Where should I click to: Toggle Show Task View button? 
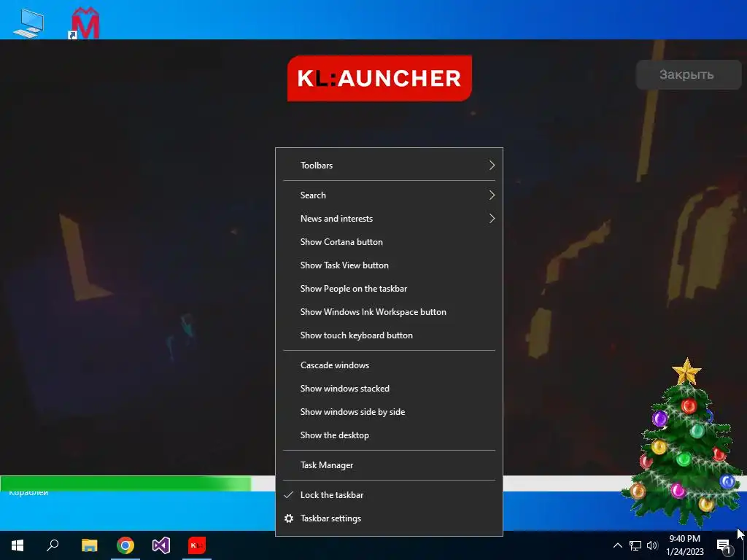(x=390, y=265)
